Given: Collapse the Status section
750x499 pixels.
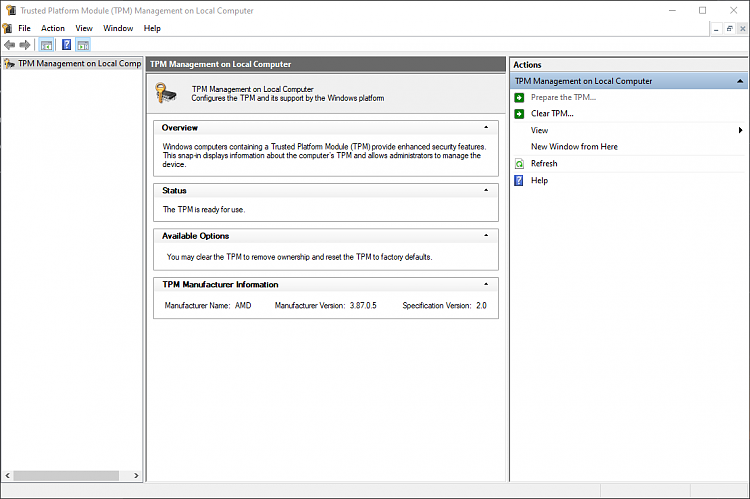Looking at the screenshot, I should [486, 190].
